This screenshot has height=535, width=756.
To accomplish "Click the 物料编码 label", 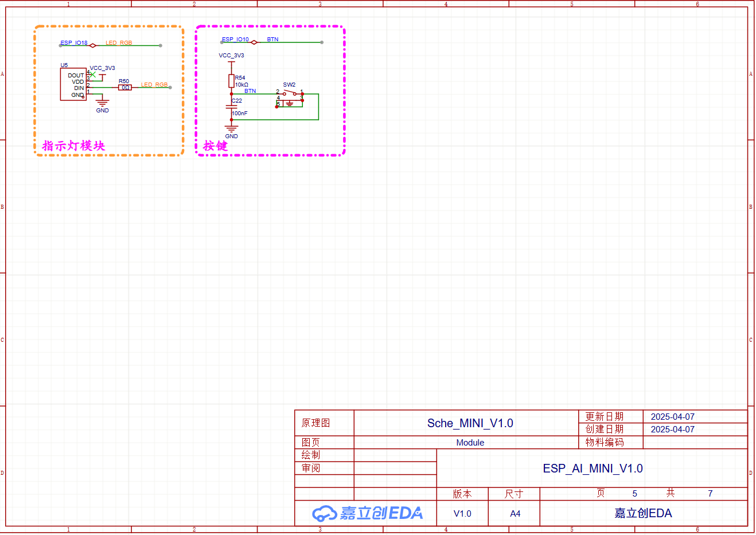I will pyautogui.click(x=604, y=442).
